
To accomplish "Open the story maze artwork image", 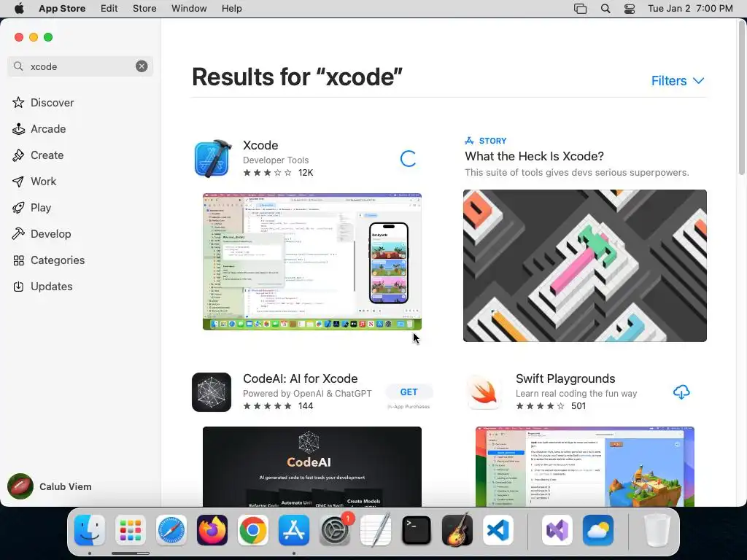I will pos(584,265).
